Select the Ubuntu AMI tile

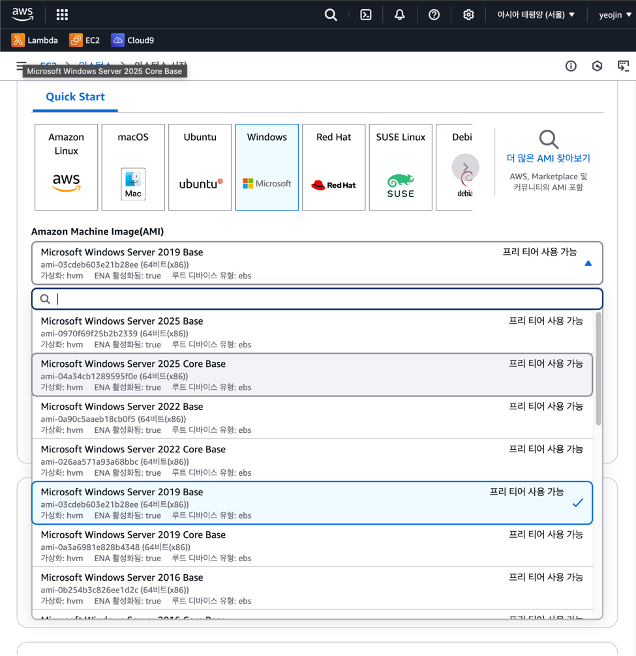pos(200,167)
